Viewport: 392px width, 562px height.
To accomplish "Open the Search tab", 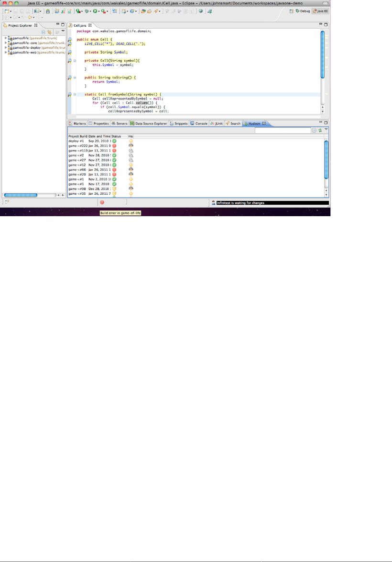I will [233, 123].
